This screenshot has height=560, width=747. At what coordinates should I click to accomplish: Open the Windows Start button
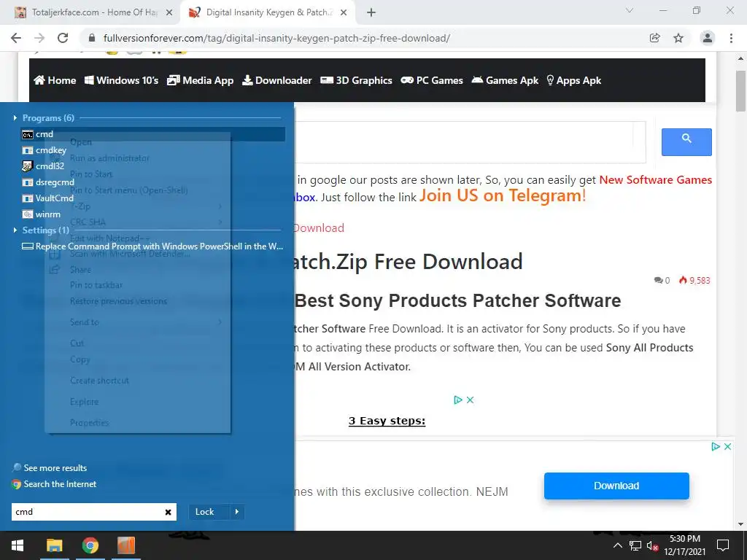pyautogui.click(x=18, y=545)
